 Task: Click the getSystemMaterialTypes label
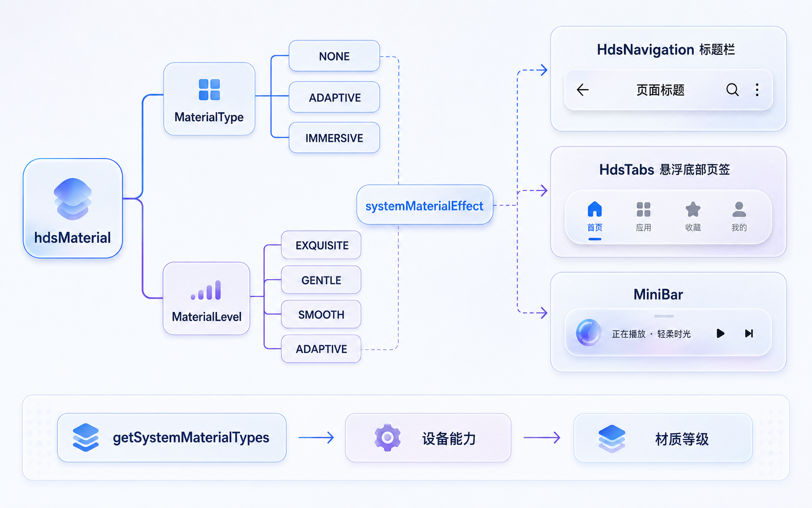click(191, 437)
